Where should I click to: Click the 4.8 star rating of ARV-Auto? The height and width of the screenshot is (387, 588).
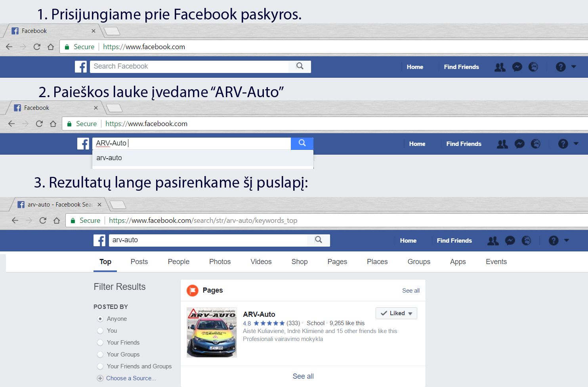tap(263, 323)
